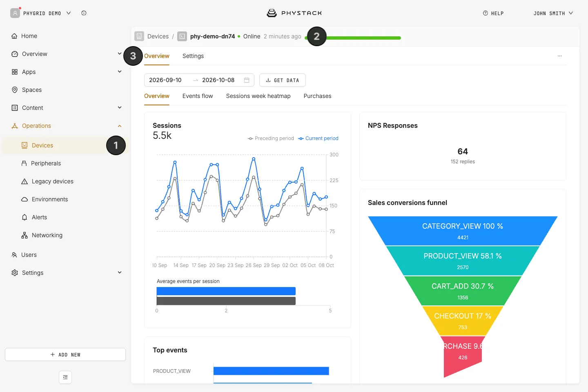This screenshot has width=588, height=392.
Task: Toggle Current period legend series
Action: click(318, 138)
